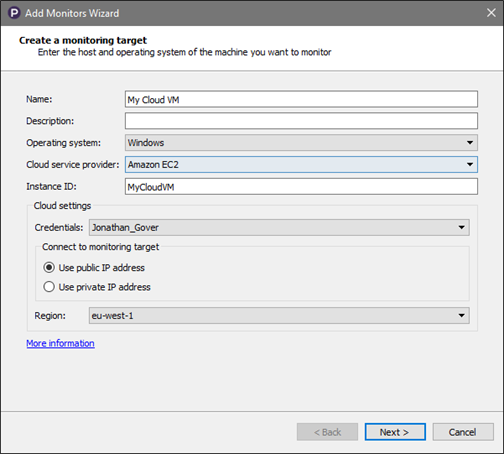504x454 pixels.
Task: Click the Instance ID text field
Action: tap(301, 187)
